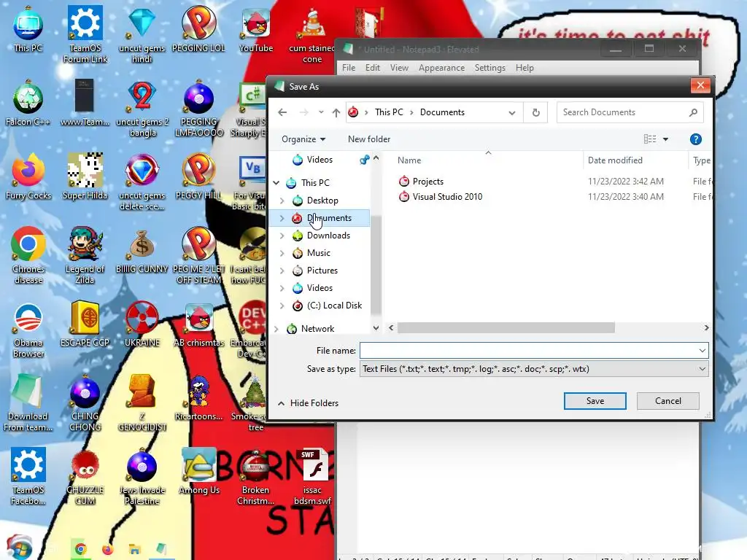Select Music in the navigation tree
This screenshot has width=747, height=560.
(x=318, y=253)
